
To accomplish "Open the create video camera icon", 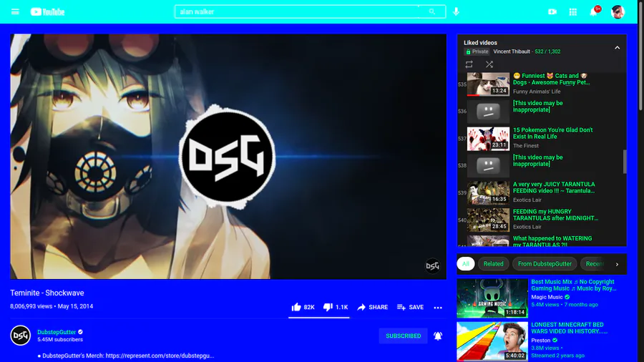I will (x=552, y=12).
